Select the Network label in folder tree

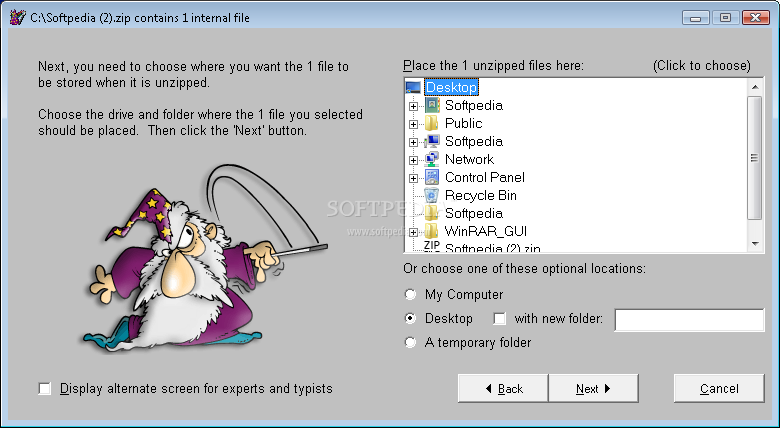(x=470, y=159)
